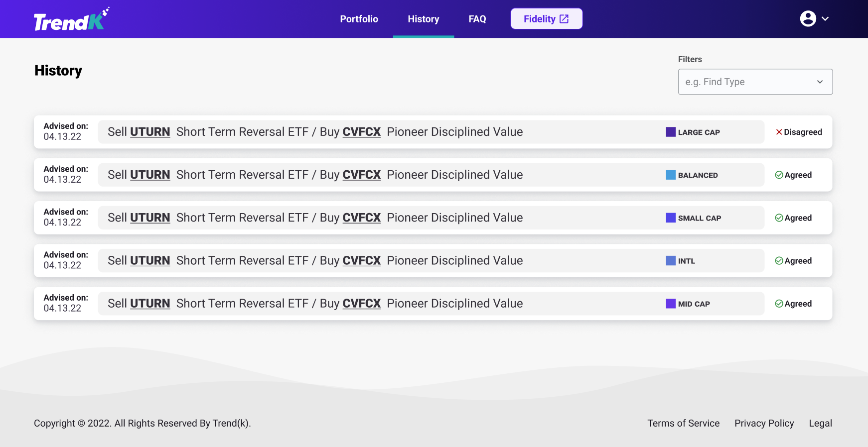Click the Mid Cap color swatch
Viewport: 868px width, 447px height.
pyautogui.click(x=671, y=304)
